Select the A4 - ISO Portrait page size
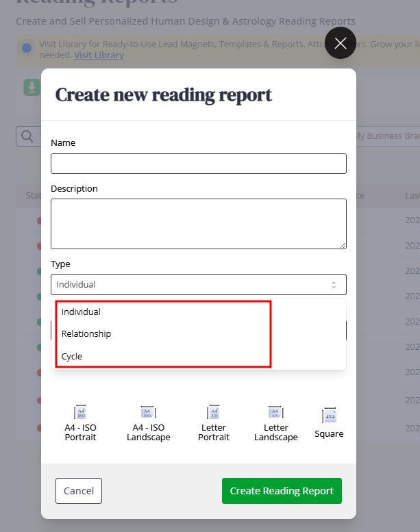420x532 pixels. click(80, 422)
